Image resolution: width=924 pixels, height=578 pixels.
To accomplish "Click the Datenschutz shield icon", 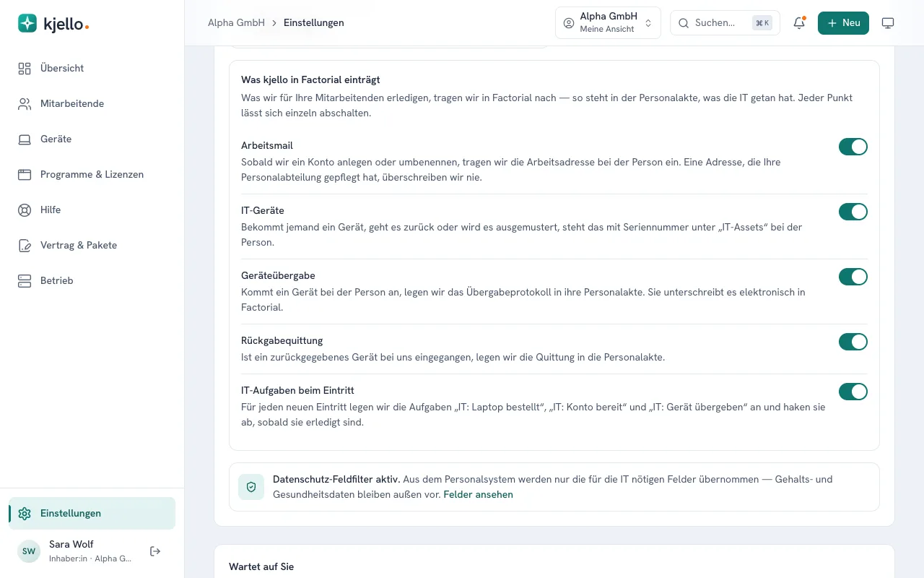I will pos(251,487).
